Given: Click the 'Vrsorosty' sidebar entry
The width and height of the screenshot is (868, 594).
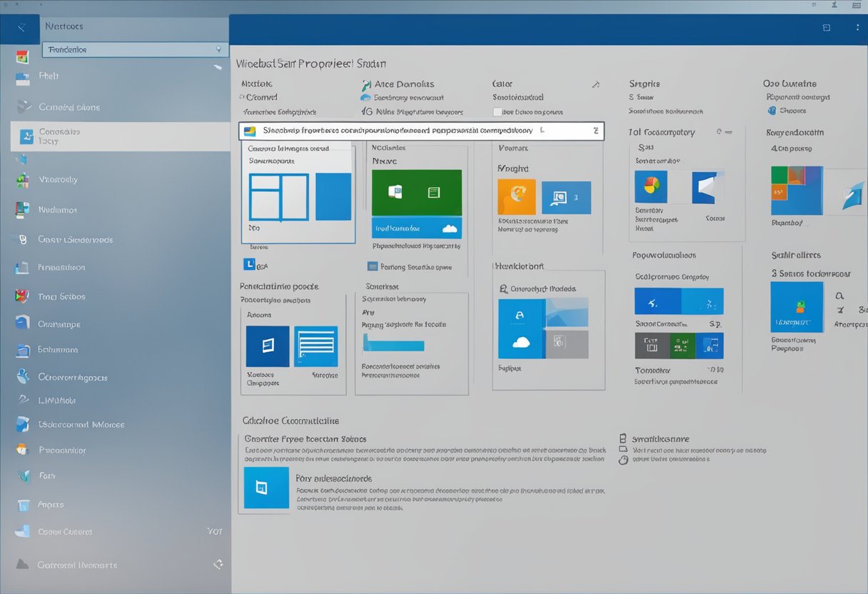Looking at the screenshot, I should pos(58,180).
